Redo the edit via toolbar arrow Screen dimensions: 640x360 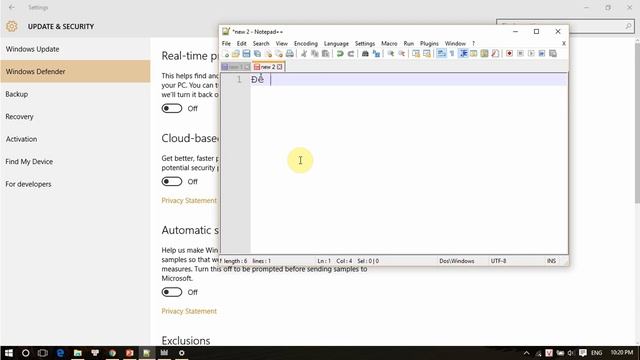click(x=351, y=53)
